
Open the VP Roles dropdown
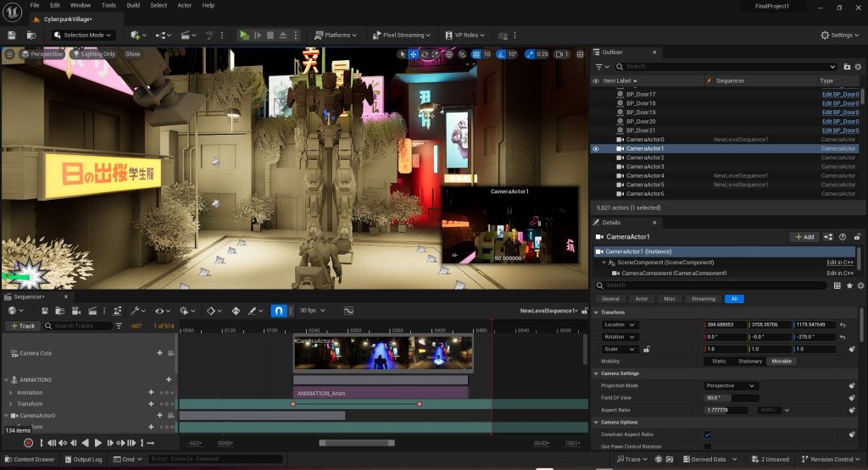click(x=465, y=35)
